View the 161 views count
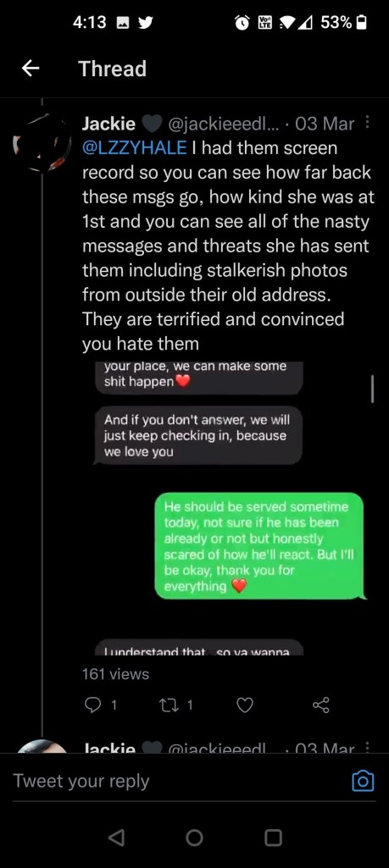The height and width of the screenshot is (868, 389). 116,674
